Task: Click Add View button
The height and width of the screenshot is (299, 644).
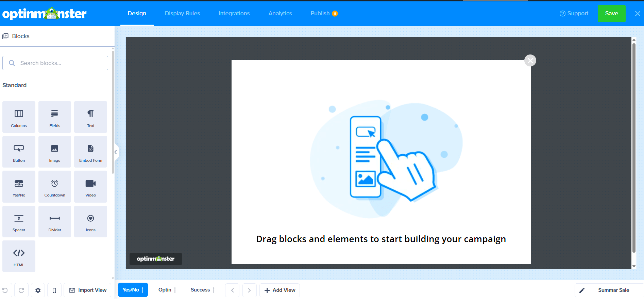Action: (279, 290)
